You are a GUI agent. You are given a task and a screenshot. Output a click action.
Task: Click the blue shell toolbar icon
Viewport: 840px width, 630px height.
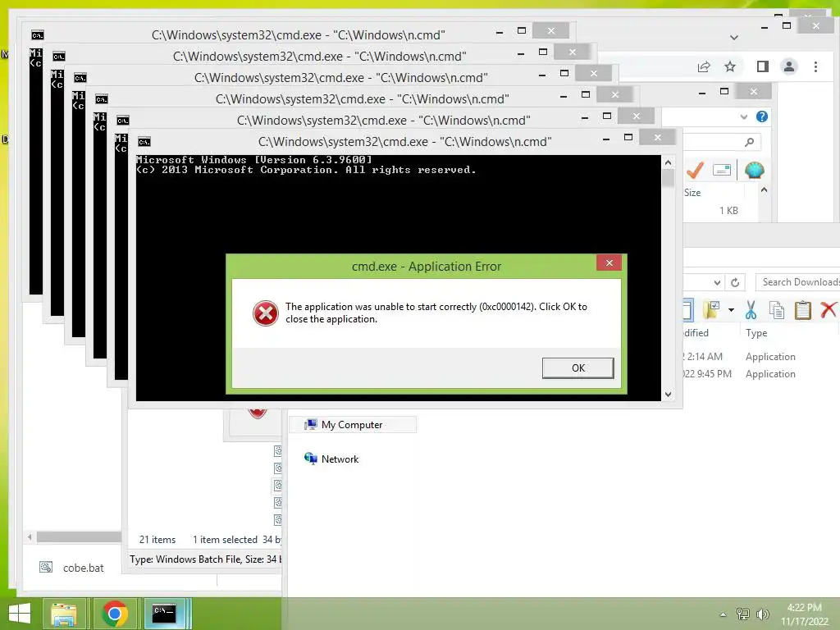754,171
